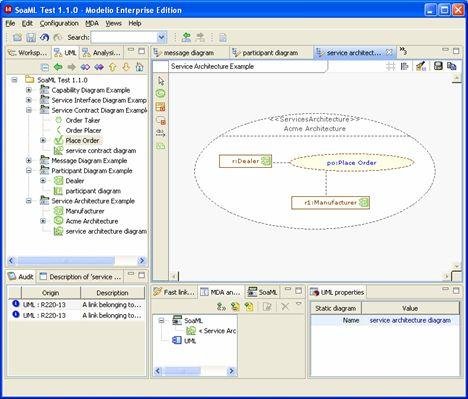Click the green Commit to repository toolbar icon
The width and height of the screenshot is (468, 399).
186,38
